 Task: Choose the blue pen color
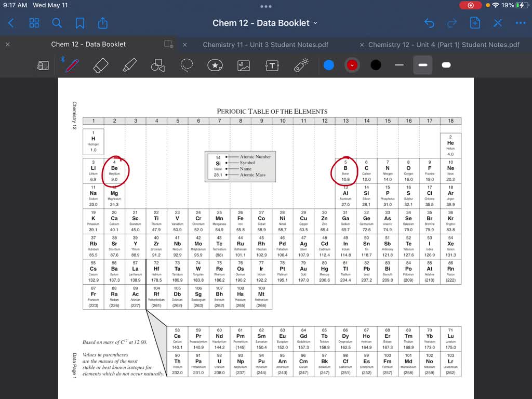click(x=329, y=65)
